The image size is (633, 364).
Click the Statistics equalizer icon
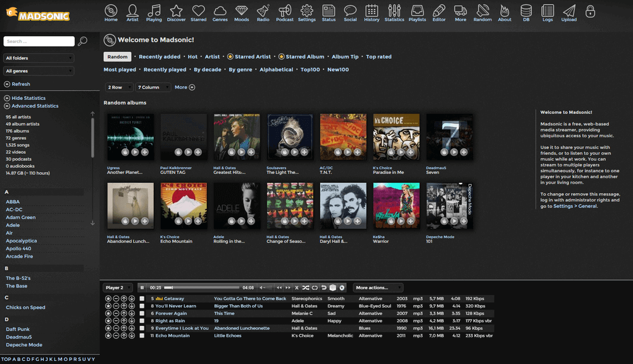394,12
